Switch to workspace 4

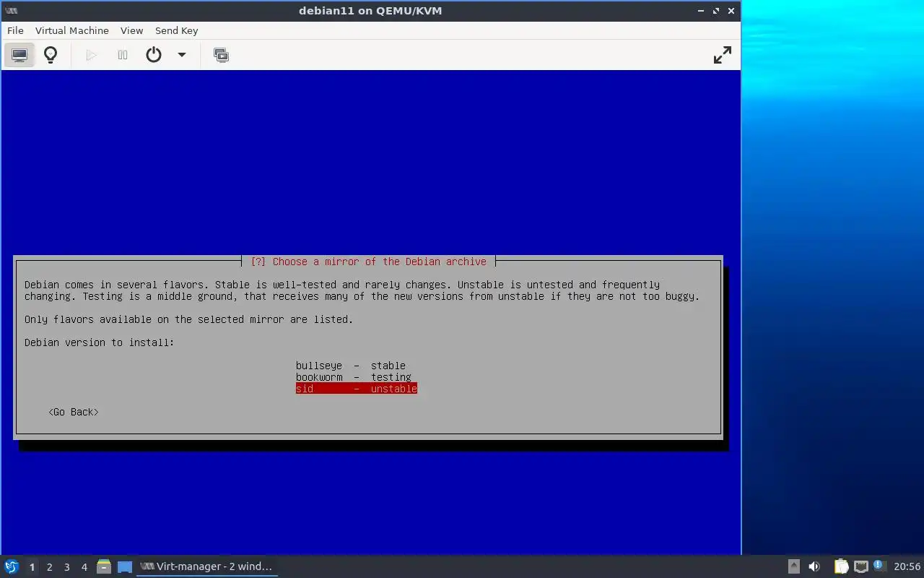click(x=84, y=567)
